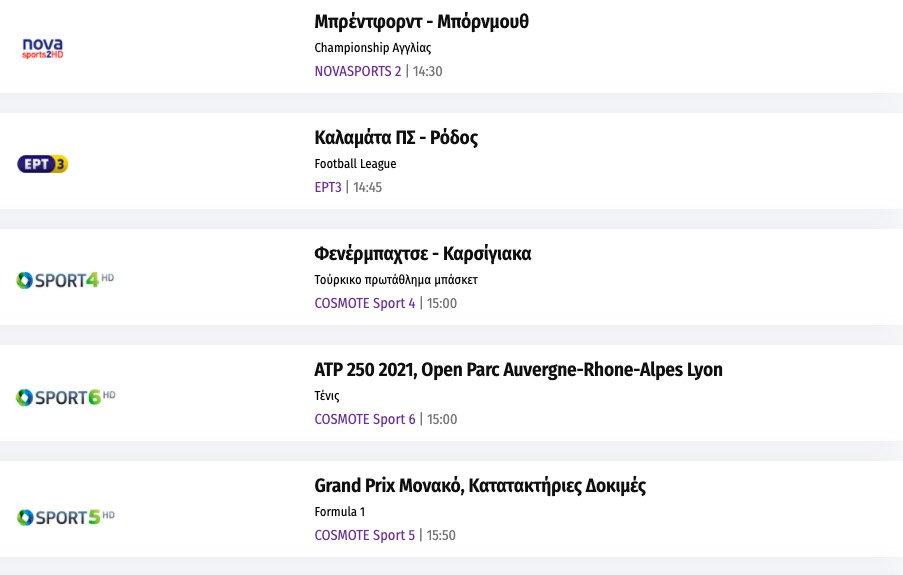Image resolution: width=903 pixels, height=575 pixels.
Task: Open the Φενέρμπαχτσε - Καρσίγιακα game title
Action: 422,254
